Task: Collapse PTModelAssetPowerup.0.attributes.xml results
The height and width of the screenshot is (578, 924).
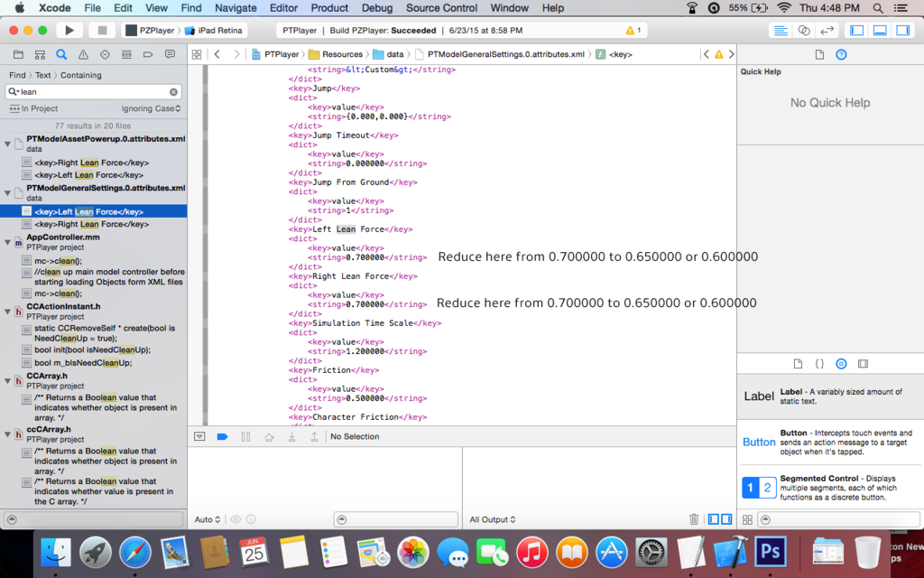Action: (7, 144)
